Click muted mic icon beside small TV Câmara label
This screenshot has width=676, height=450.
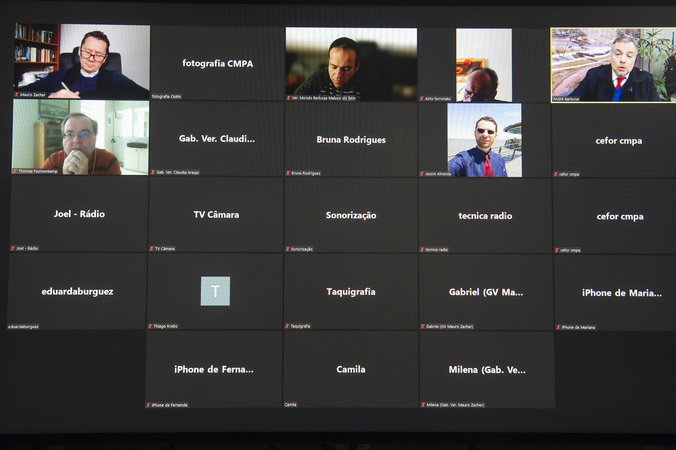(151, 249)
